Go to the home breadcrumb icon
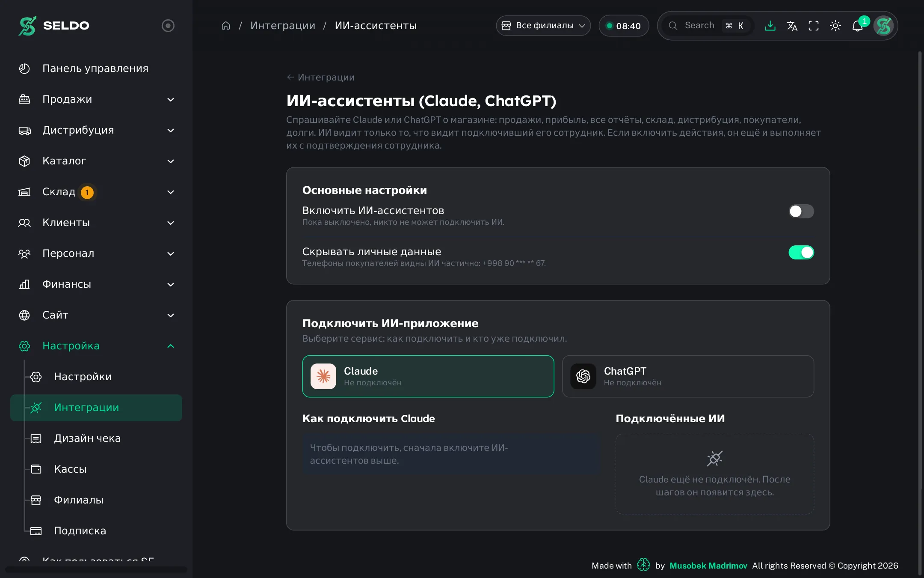The height and width of the screenshot is (578, 924). 226,26
